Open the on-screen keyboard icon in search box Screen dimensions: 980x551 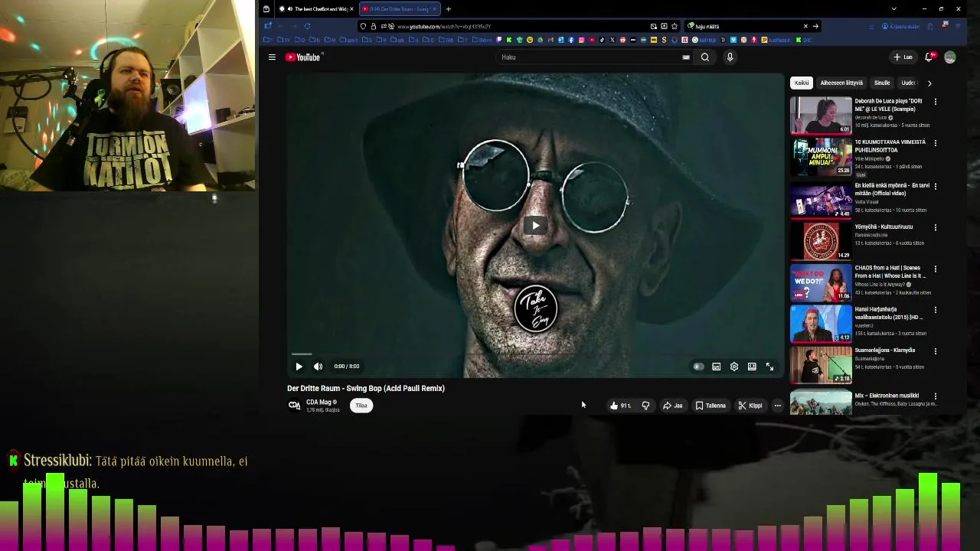(686, 57)
